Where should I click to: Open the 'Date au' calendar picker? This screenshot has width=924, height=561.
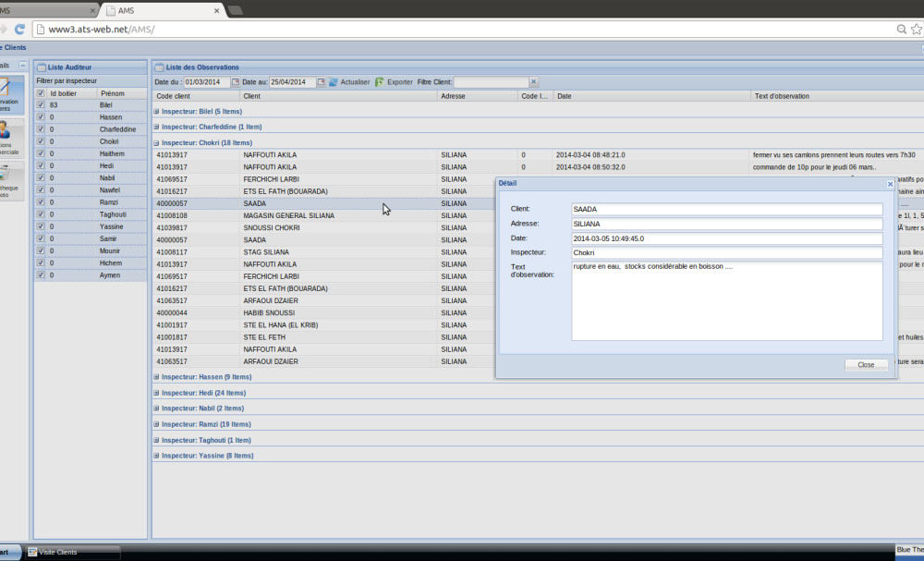[x=322, y=82]
